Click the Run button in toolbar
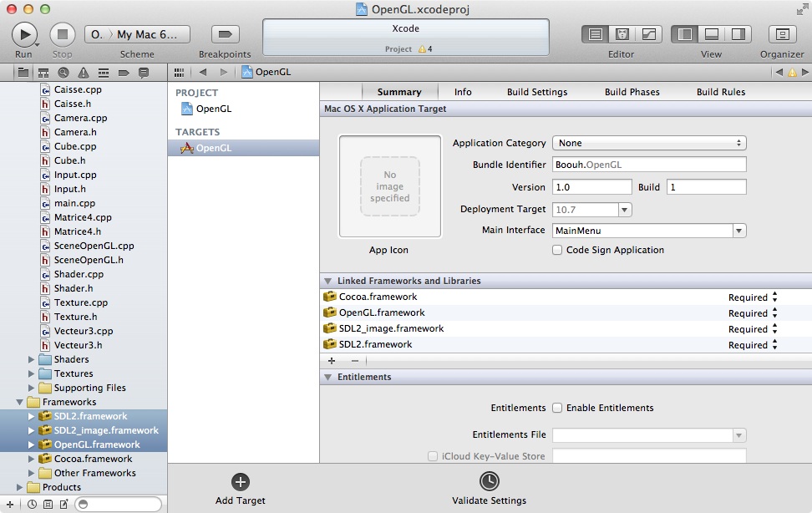 pyautogui.click(x=24, y=34)
